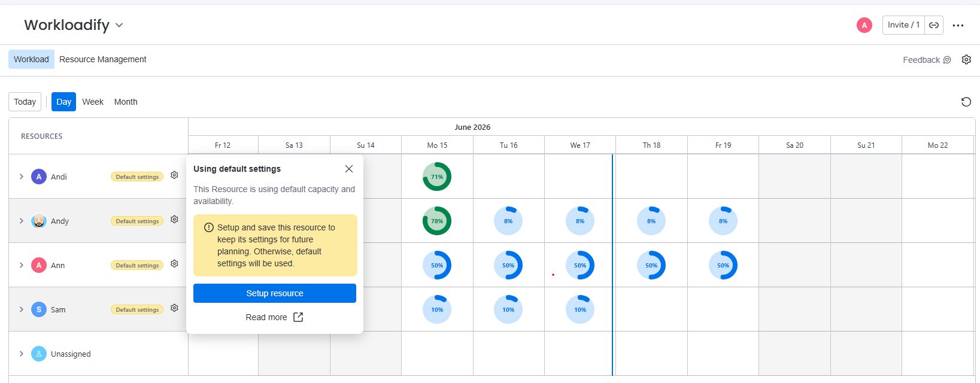Click external link icon beside Read more
This screenshot has width=980, height=383.
(298, 317)
